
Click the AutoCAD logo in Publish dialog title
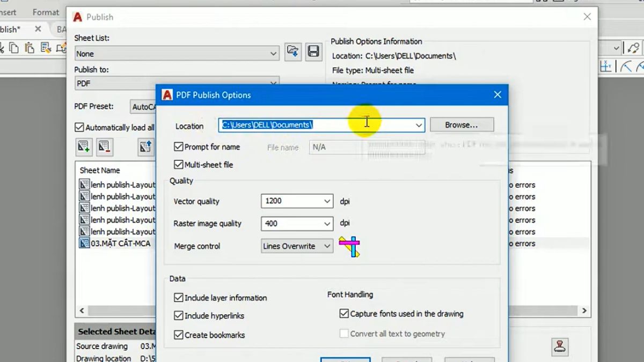coord(78,17)
